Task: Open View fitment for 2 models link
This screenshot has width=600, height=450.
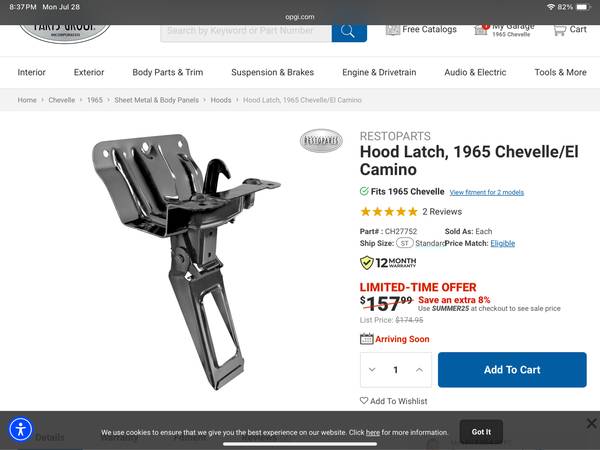Action: pyautogui.click(x=486, y=192)
